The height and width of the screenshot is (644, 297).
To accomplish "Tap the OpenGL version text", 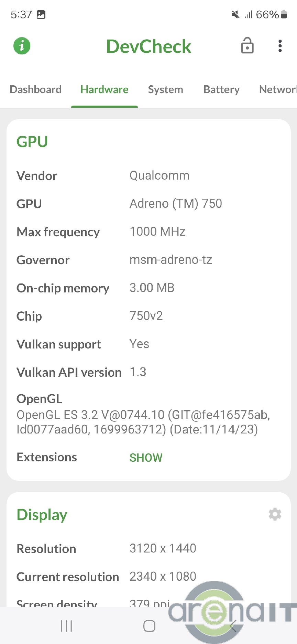I will pos(143,422).
